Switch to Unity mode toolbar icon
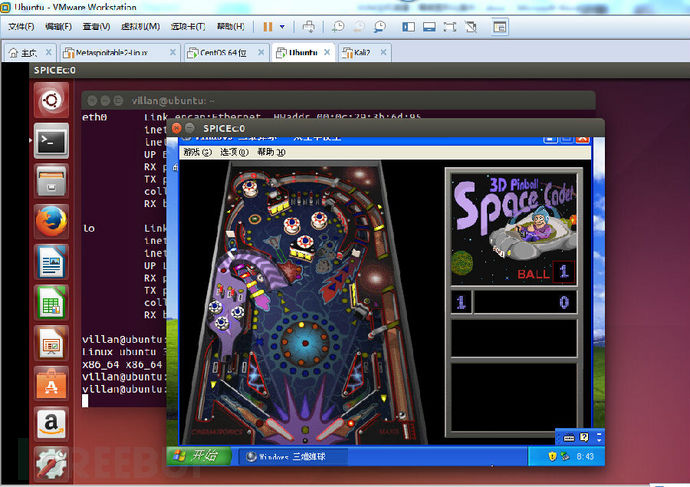Screen dimensions: 690x487 [470, 27]
